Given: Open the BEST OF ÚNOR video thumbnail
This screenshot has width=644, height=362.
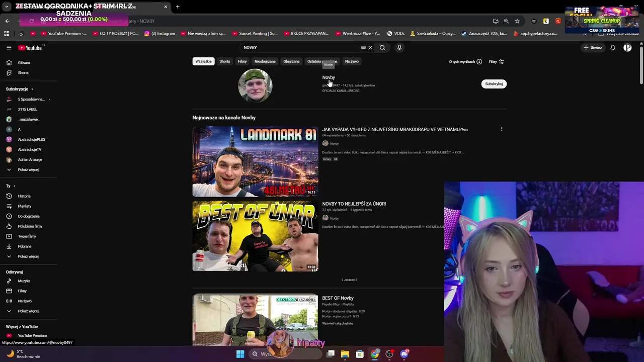Looking at the screenshot, I should (255, 236).
